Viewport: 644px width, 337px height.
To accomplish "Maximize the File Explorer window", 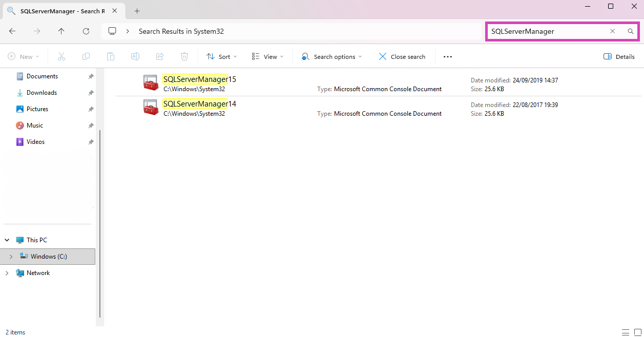I will [x=611, y=6].
